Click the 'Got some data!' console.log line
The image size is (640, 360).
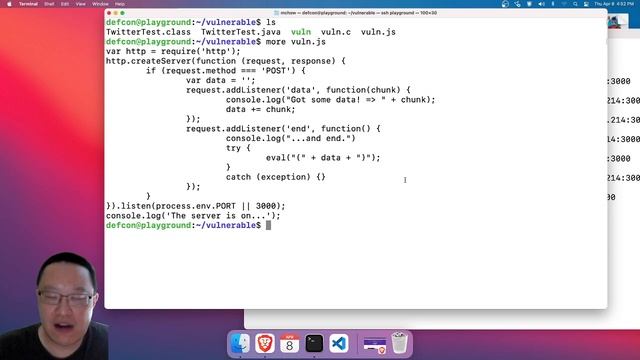(331, 100)
